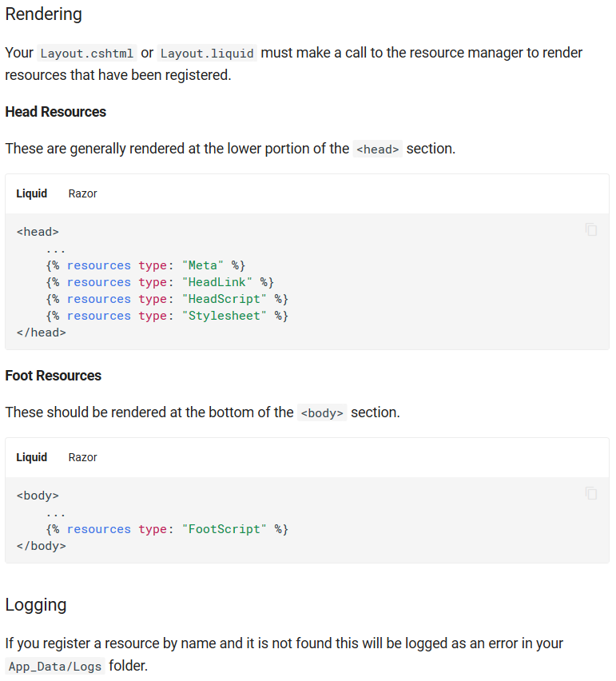Copy the body FootScript code snippet
Viewport: 616px width, 681px height.
590,493
